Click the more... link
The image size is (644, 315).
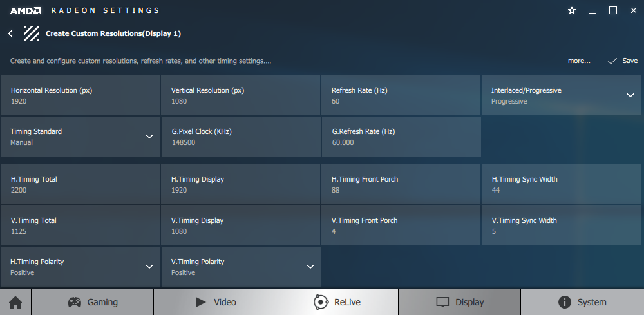[x=579, y=61]
